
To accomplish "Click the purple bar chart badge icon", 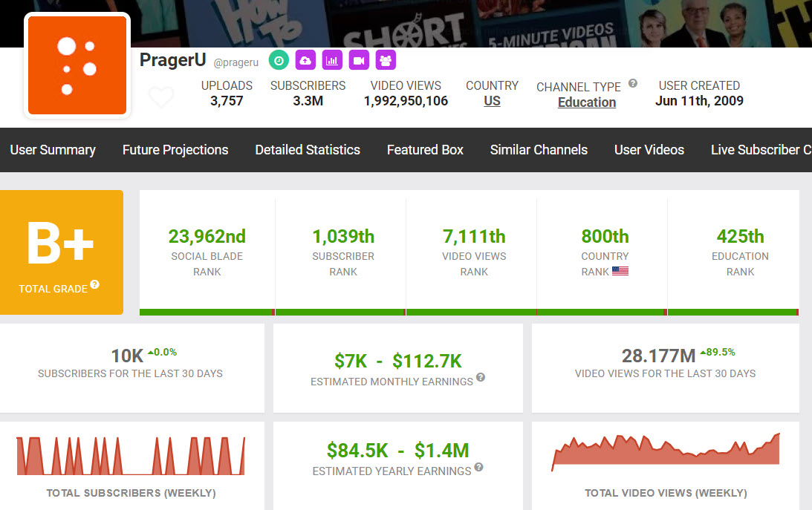I will tap(332, 60).
